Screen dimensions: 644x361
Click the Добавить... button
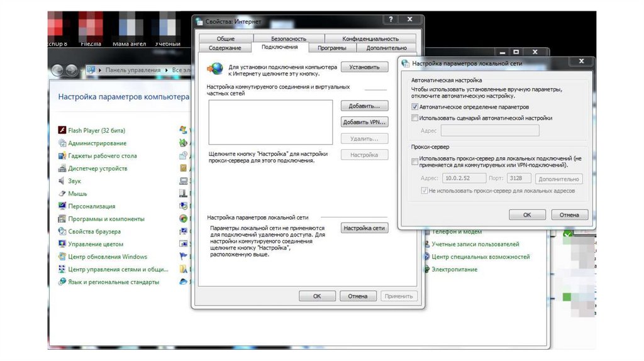pyautogui.click(x=364, y=106)
